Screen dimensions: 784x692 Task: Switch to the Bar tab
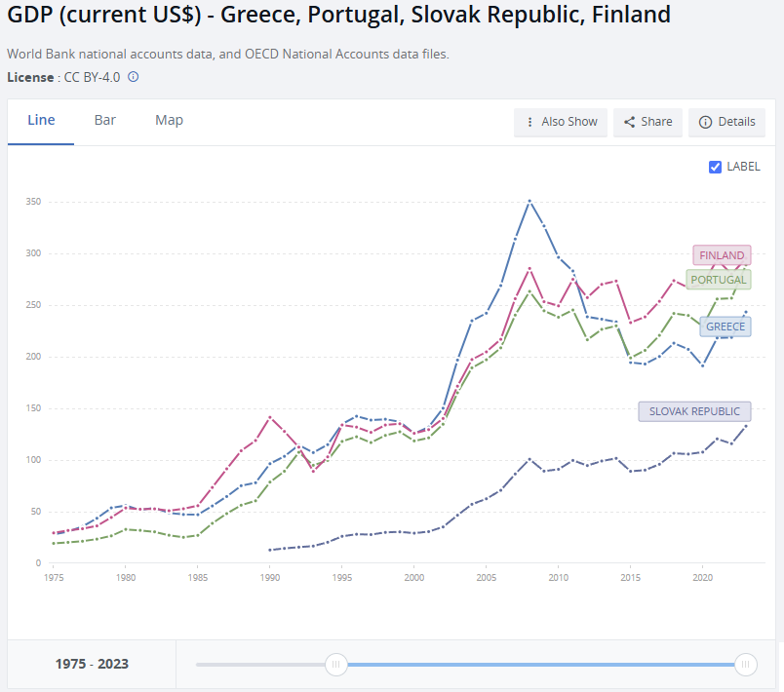click(105, 120)
